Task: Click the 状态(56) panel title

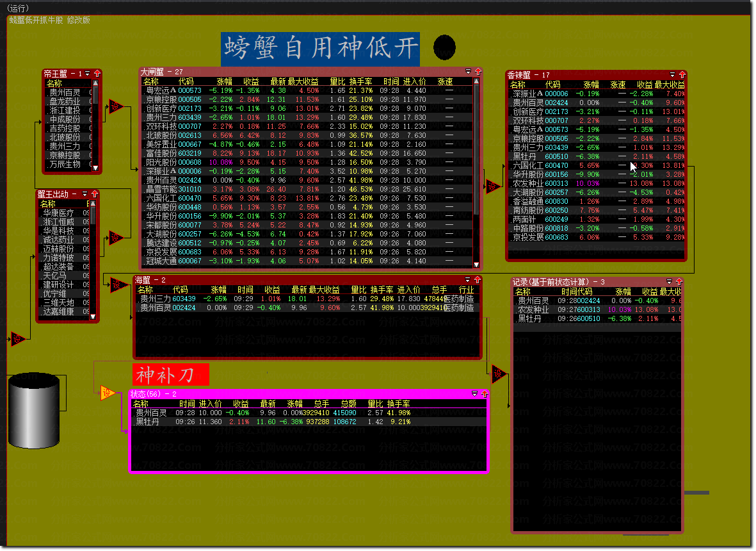Action: click(154, 394)
